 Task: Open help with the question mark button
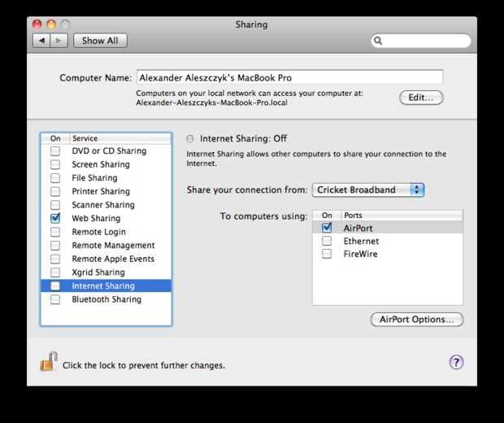tap(456, 362)
